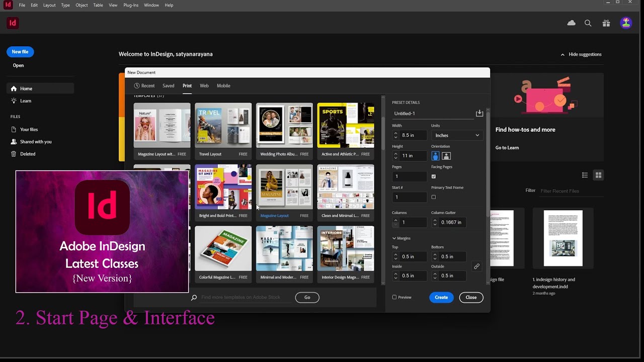This screenshot has width=644, height=362.
Task: Switch to the Web tab
Action: click(x=204, y=86)
